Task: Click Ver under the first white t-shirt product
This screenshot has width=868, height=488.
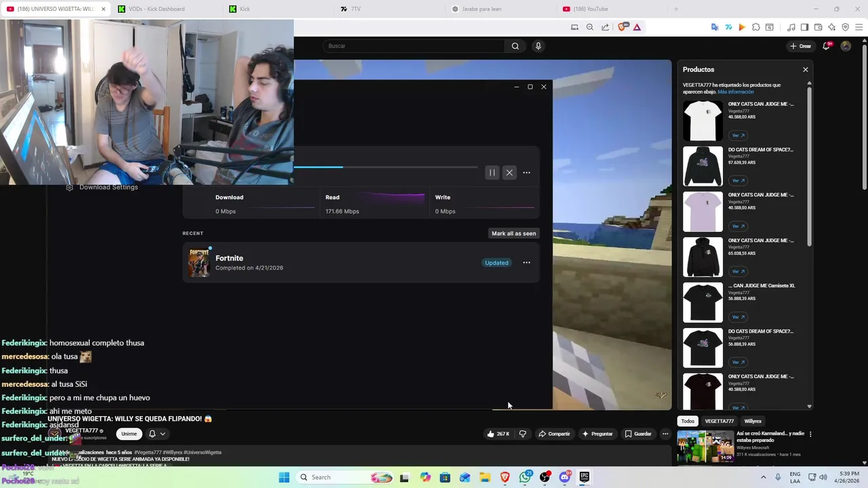Action: (x=738, y=136)
